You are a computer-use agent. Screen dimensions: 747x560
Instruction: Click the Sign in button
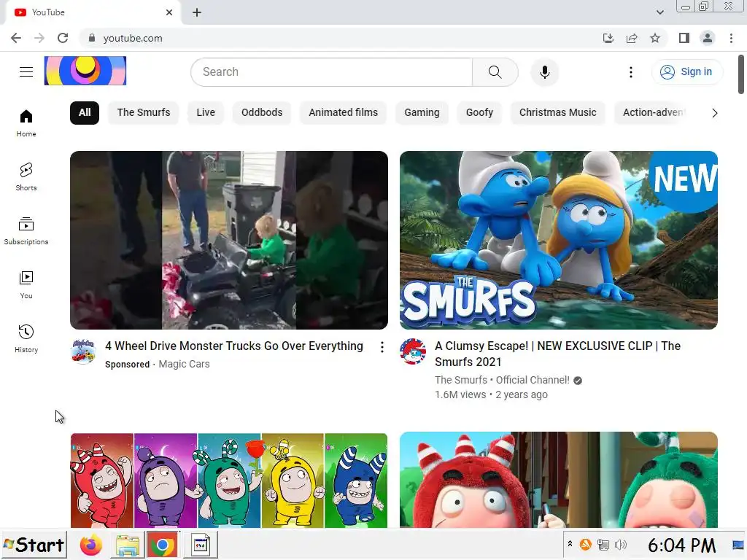pyautogui.click(x=687, y=72)
